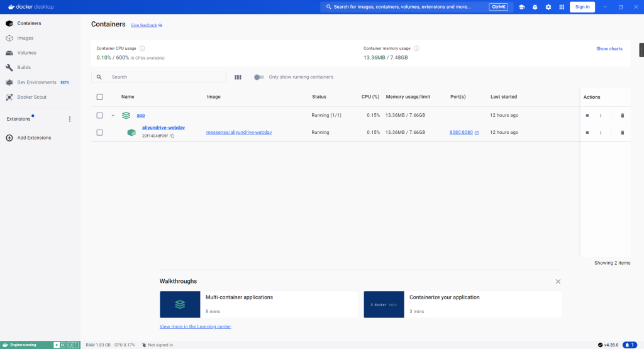
Task: Check the app stack row checkbox
Action: pos(99,115)
